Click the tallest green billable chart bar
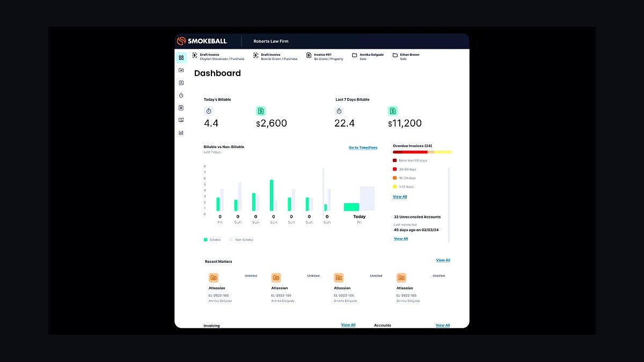This screenshot has width=644, height=362. [272, 195]
